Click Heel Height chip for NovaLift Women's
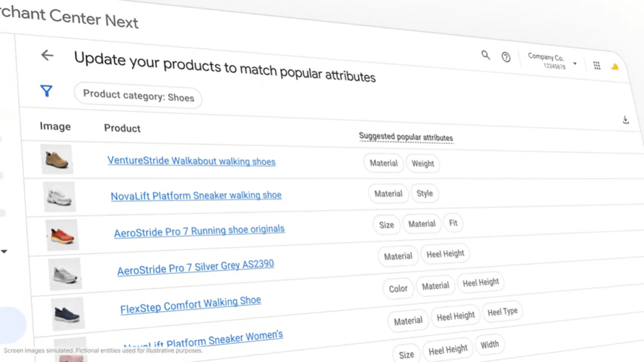Image resolution: width=644 pixels, height=362 pixels. pos(455,316)
